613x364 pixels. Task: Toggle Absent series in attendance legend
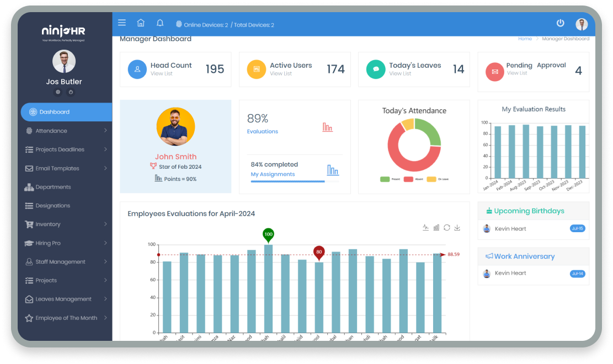point(414,179)
